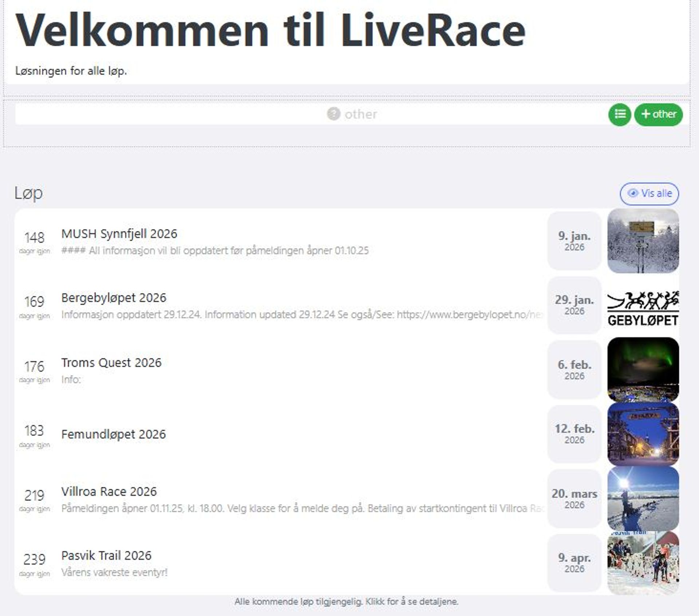Click the Troms Quest northern lights thumbnail
The image size is (699, 616).
[643, 370]
